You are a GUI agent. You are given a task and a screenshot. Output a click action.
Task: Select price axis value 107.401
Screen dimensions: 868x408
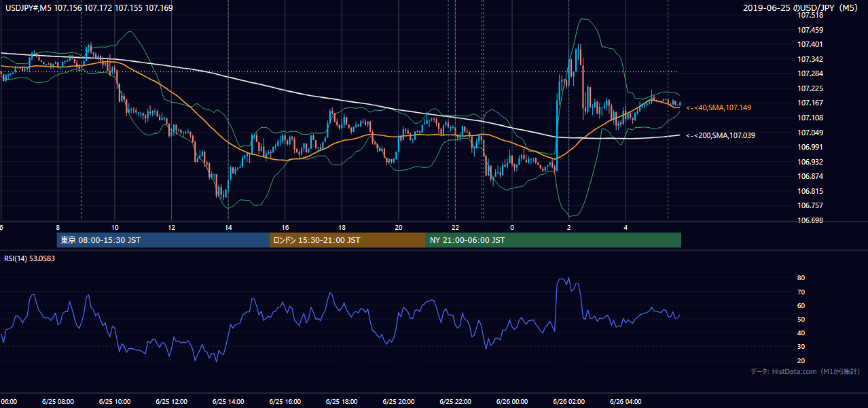[x=810, y=44]
